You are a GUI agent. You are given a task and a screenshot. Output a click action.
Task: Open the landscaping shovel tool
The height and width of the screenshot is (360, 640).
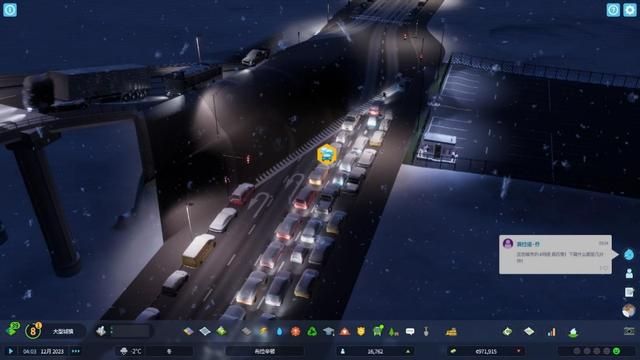[426, 331]
